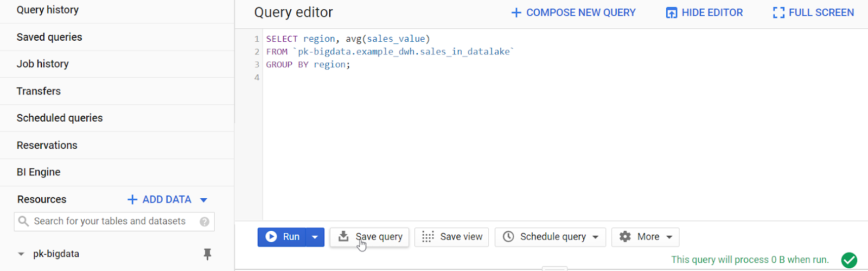Open the More options dropdown
The image size is (868, 271).
pyautogui.click(x=645, y=237)
